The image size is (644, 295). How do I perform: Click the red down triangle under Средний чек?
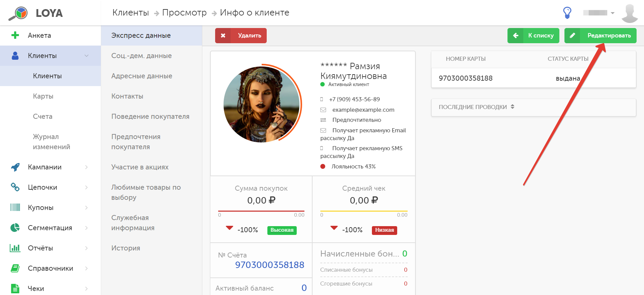coord(334,228)
